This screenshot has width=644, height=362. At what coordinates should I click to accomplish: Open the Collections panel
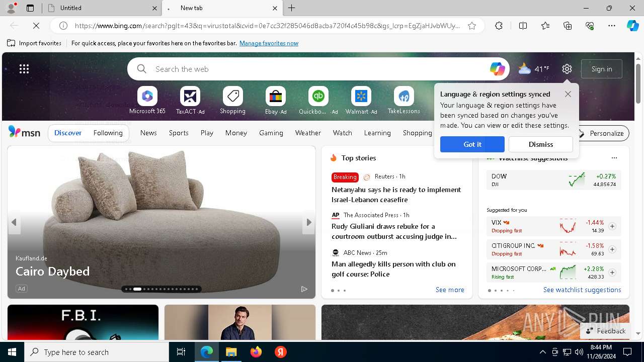coord(568,26)
